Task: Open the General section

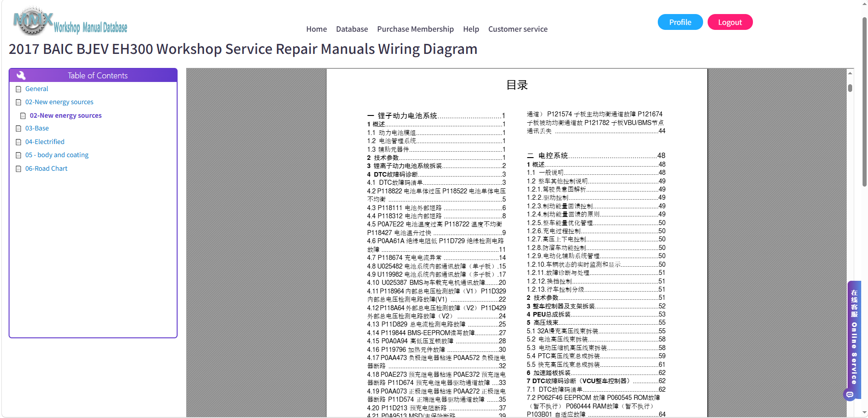Action: click(37, 89)
